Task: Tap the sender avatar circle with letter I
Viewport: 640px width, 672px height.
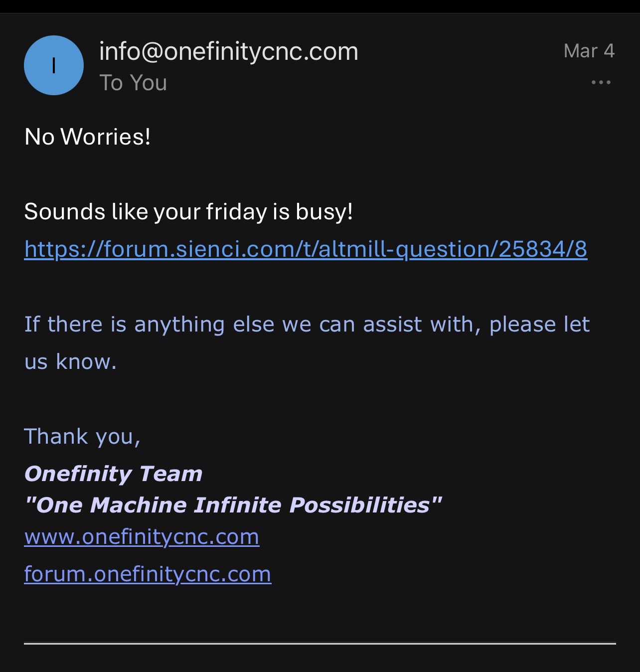Action: (54, 65)
